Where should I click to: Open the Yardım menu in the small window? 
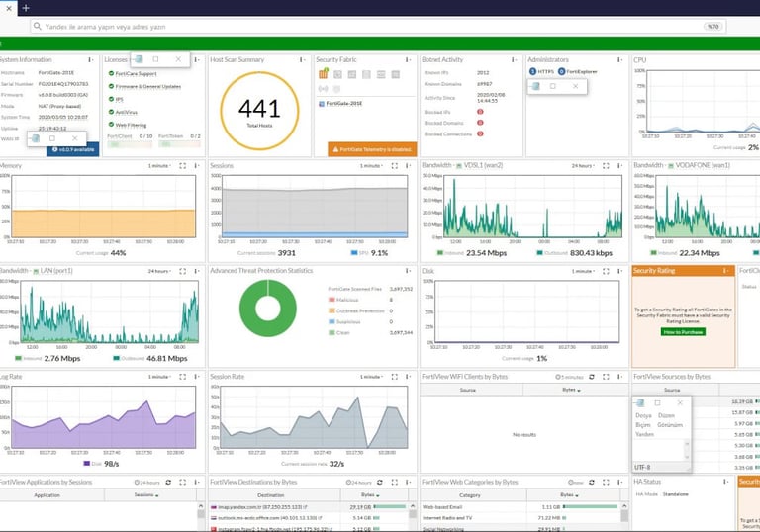click(644, 434)
